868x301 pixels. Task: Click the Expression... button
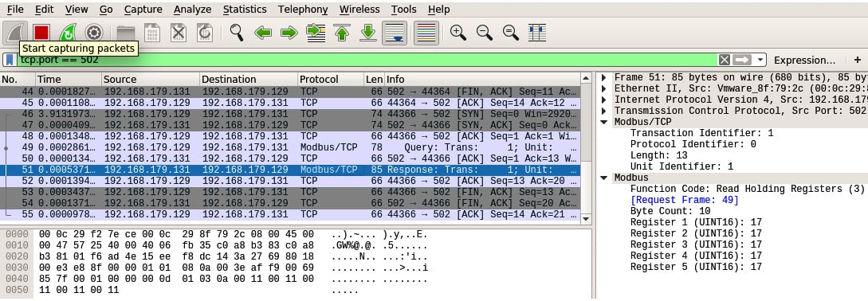(x=804, y=60)
